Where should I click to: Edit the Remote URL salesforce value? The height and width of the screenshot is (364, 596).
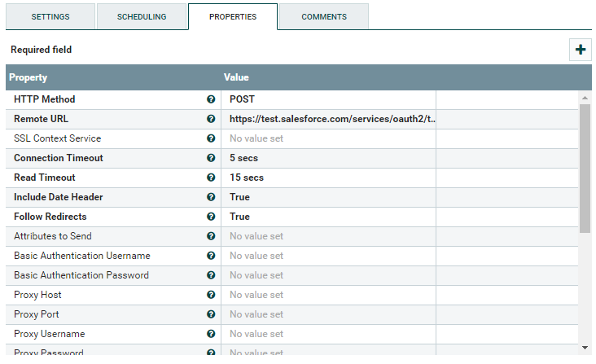click(328, 119)
